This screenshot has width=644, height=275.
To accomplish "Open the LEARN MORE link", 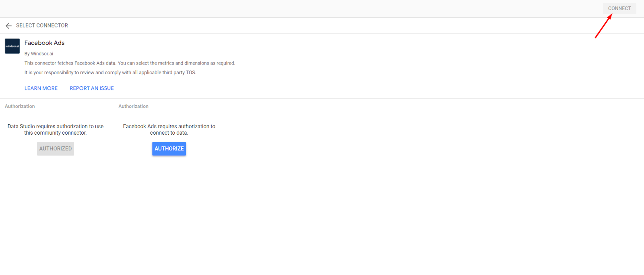I will pos(41,88).
